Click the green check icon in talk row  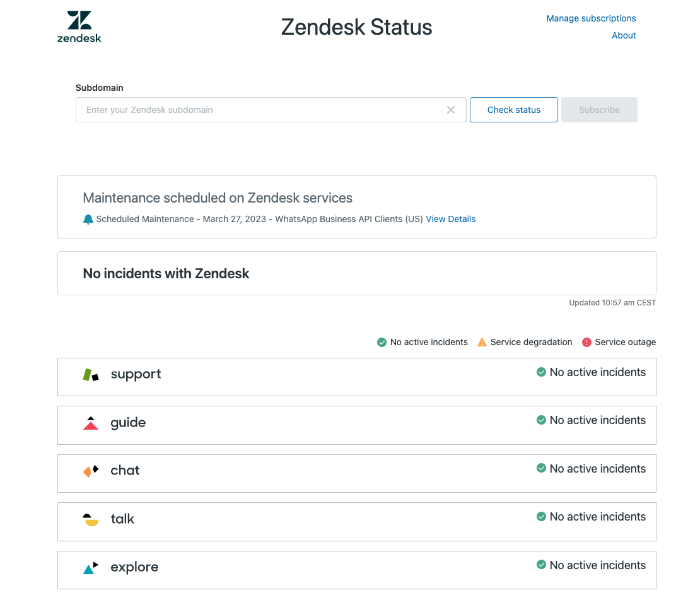(541, 516)
